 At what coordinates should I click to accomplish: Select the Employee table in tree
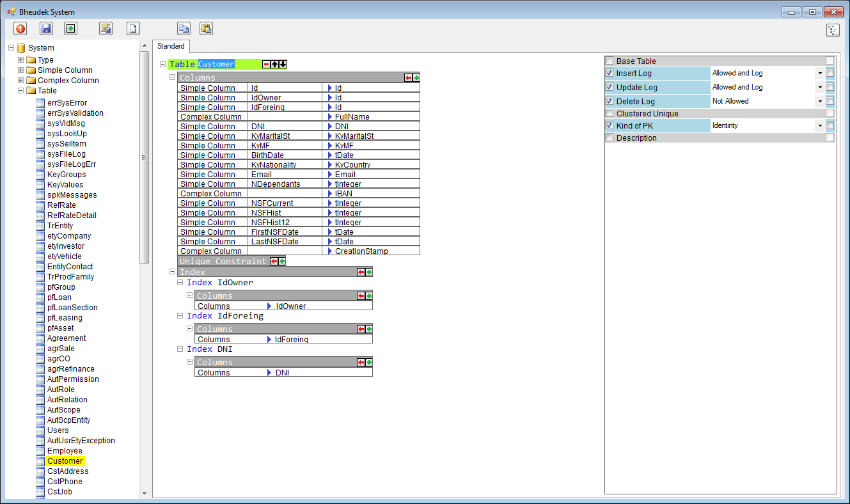(65, 451)
